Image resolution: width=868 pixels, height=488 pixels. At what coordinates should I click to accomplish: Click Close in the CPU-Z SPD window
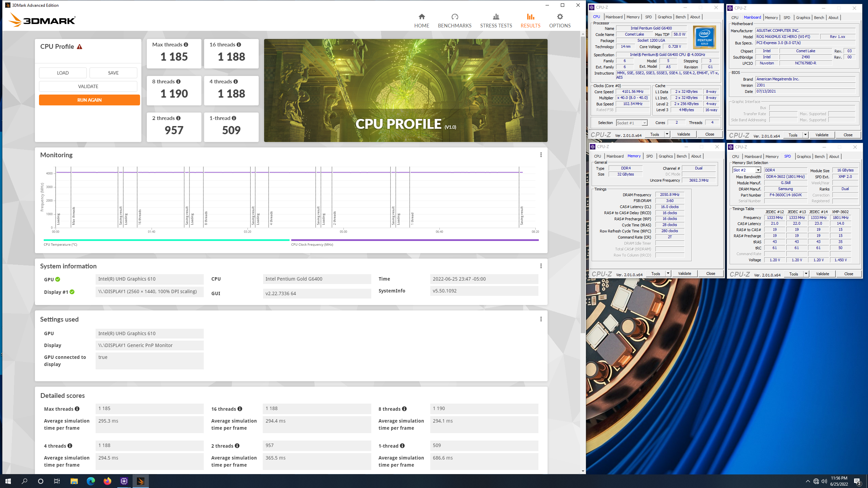coord(848,274)
